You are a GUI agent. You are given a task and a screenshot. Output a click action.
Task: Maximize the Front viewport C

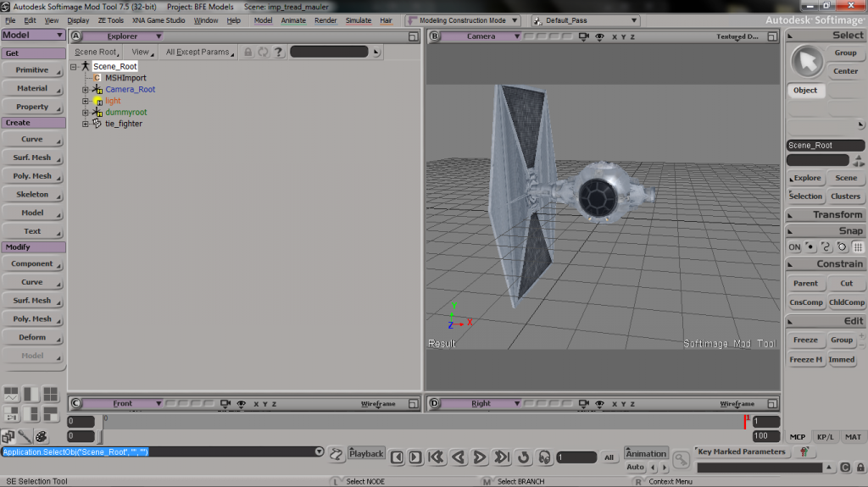(413, 403)
